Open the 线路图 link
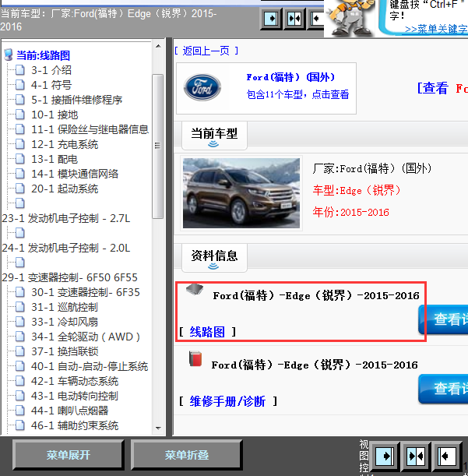468x476 pixels. 207,332
